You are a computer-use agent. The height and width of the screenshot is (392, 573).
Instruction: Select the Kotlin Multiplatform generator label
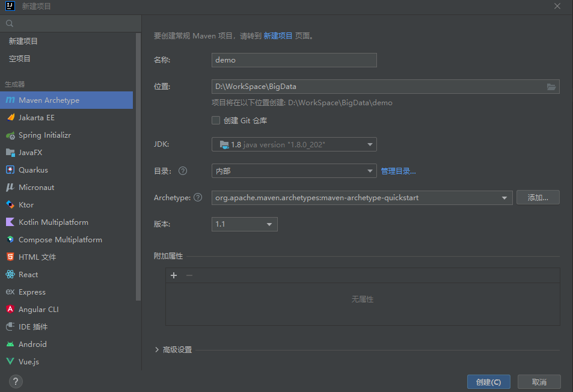(54, 222)
